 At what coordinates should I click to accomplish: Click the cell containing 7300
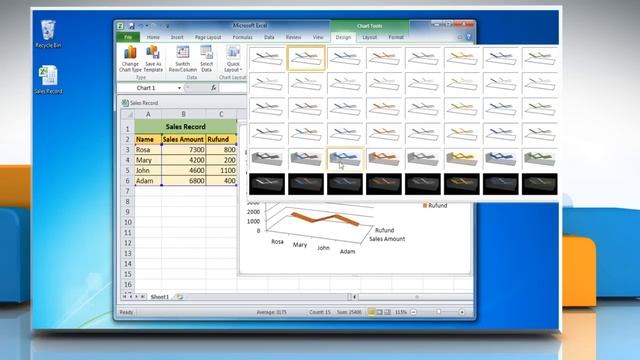(184, 150)
